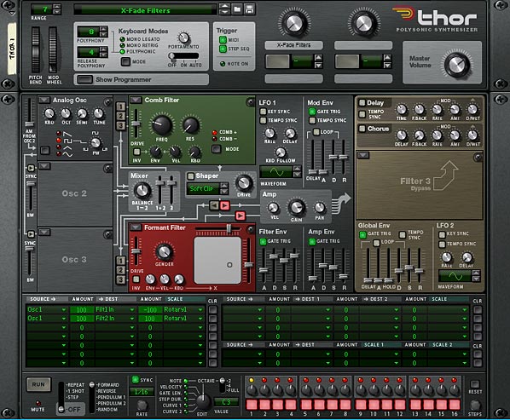
Task: Click the RUN sequencer button
Action: tap(38, 384)
